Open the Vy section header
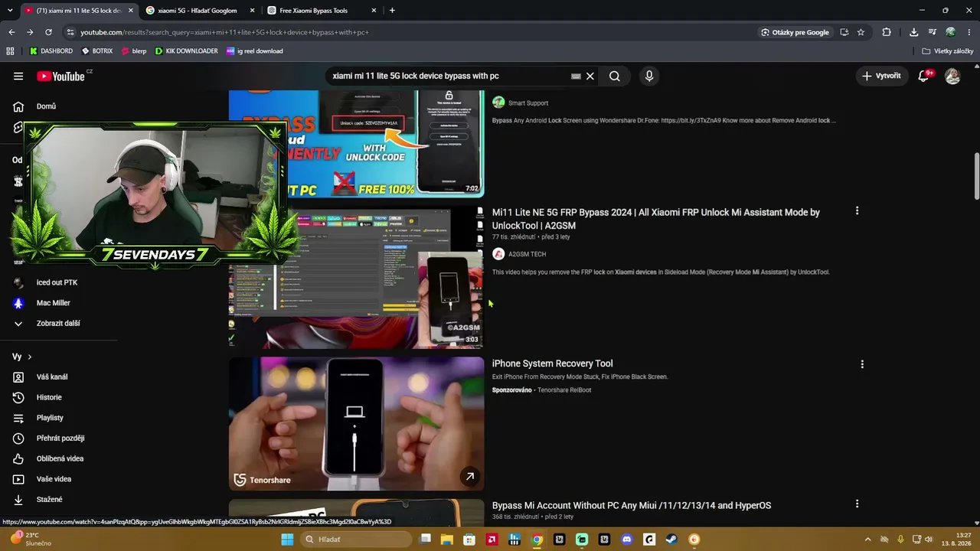This screenshot has height=551, width=980. tap(22, 357)
